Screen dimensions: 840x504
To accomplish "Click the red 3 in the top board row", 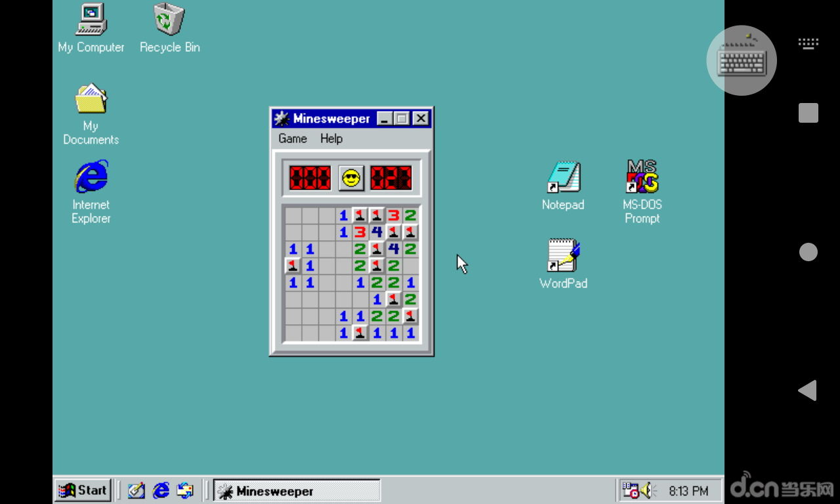I will click(393, 215).
